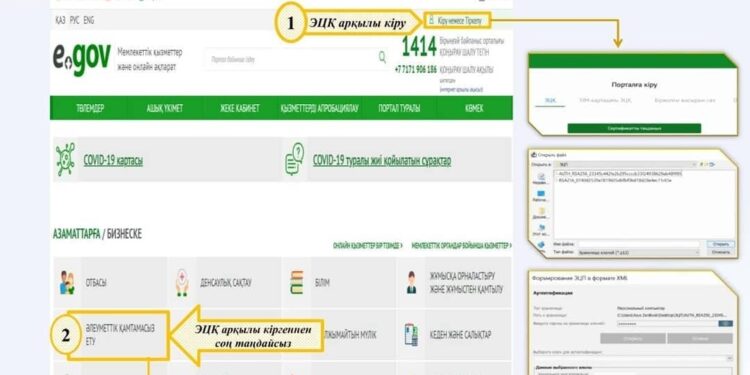The height and width of the screenshot is (375, 750).
Task: Open the АШЫҚ ҮКІМЕТ menu item
Action: (165, 108)
